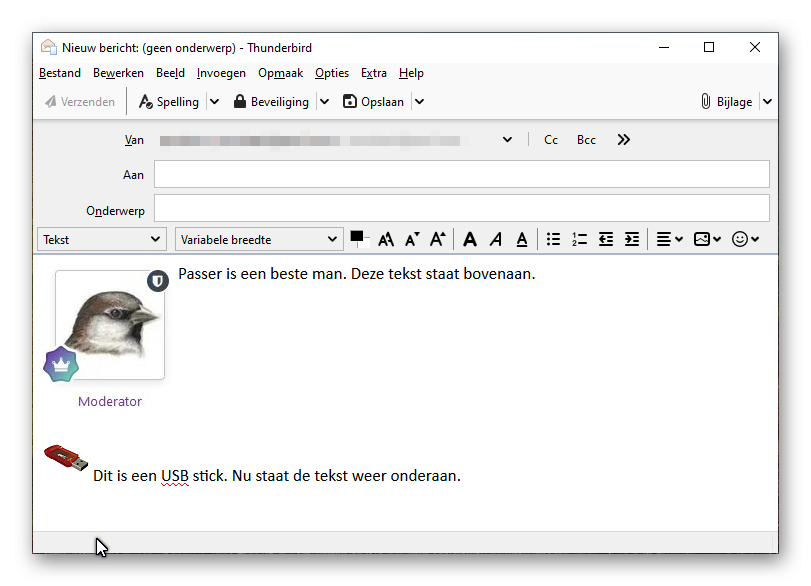The width and height of the screenshot is (811, 586).
Task: Toggle italic formatting
Action: coord(496,239)
